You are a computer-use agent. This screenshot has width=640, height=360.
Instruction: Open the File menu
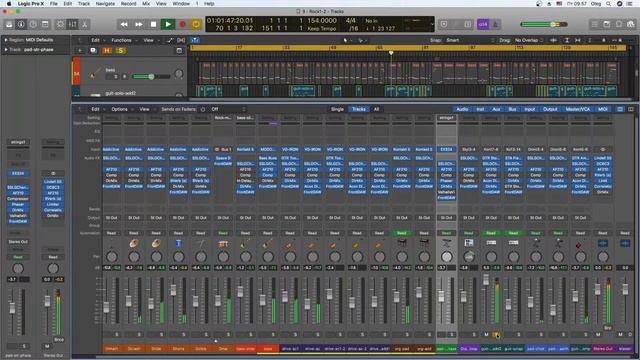coord(53,4)
